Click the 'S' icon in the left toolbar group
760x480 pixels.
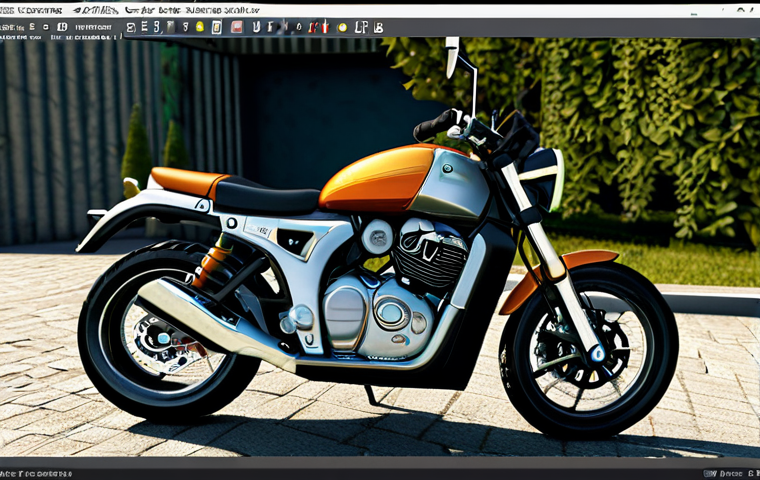pyautogui.click(x=32, y=26)
